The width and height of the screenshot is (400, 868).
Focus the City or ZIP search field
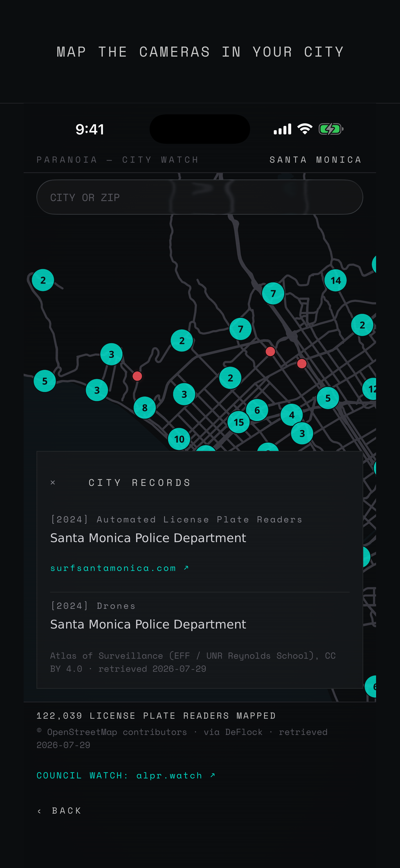coord(200,197)
